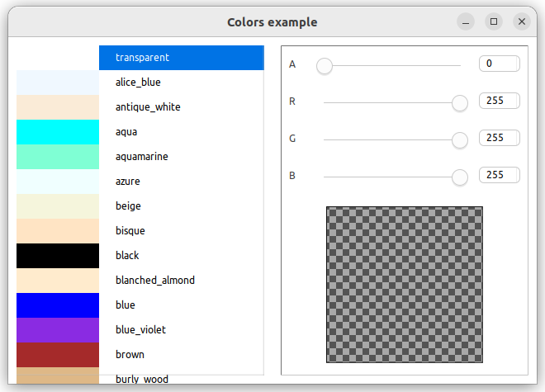The height and width of the screenshot is (392, 545).
Task: Click the alpha (A) slider handle
Action: 325,66
